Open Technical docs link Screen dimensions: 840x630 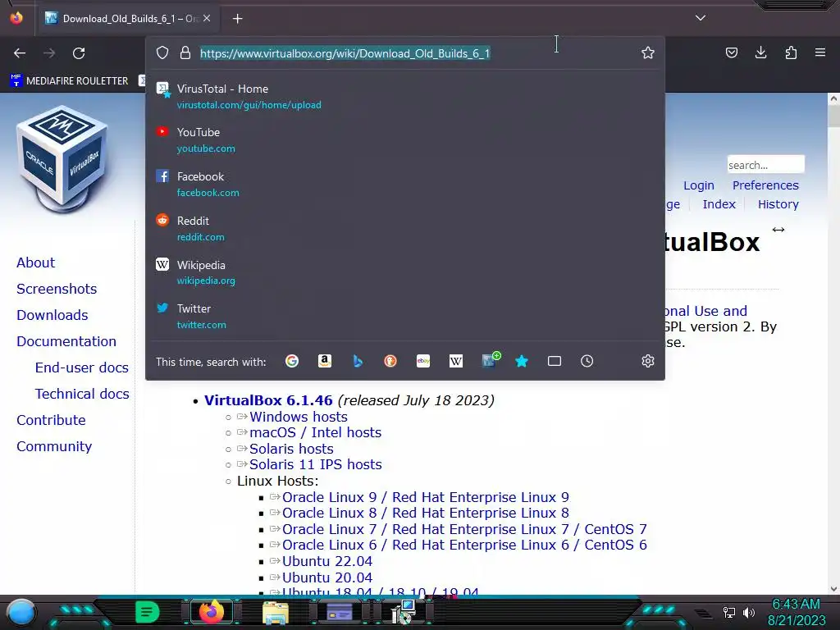click(82, 394)
